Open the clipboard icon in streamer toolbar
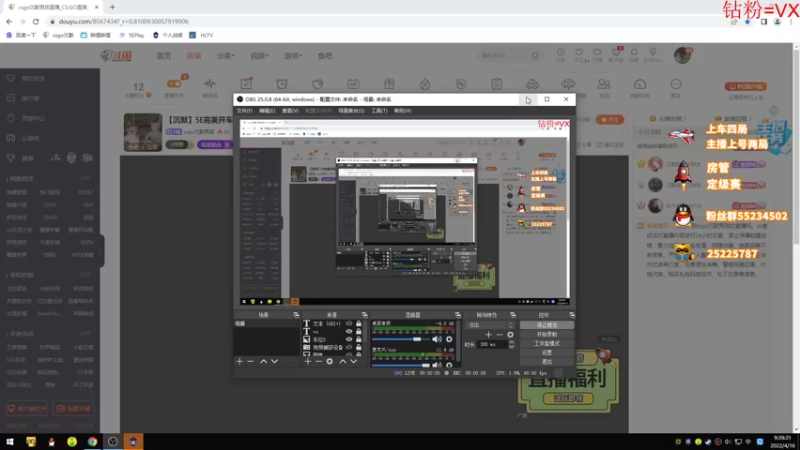800x450 pixels. tap(496, 84)
